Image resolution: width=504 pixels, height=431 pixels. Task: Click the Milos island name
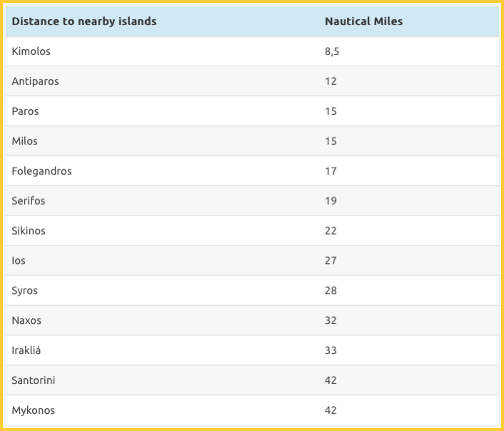[x=25, y=141]
